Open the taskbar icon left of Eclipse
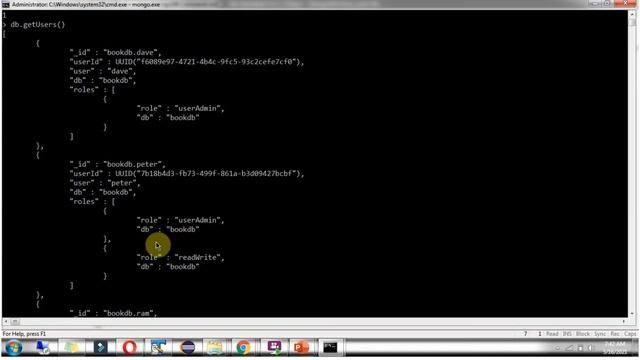This screenshot has width=640, height=360. pyautogui.click(x=158, y=347)
